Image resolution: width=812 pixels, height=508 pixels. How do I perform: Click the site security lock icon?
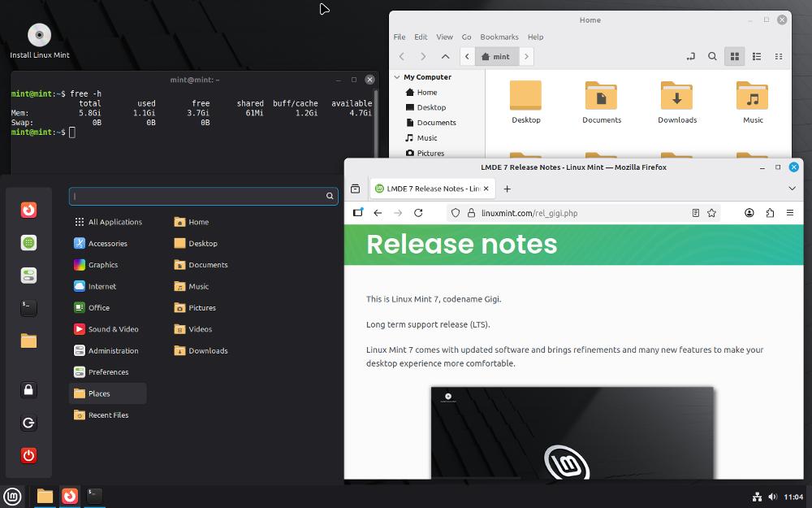pyautogui.click(x=471, y=213)
